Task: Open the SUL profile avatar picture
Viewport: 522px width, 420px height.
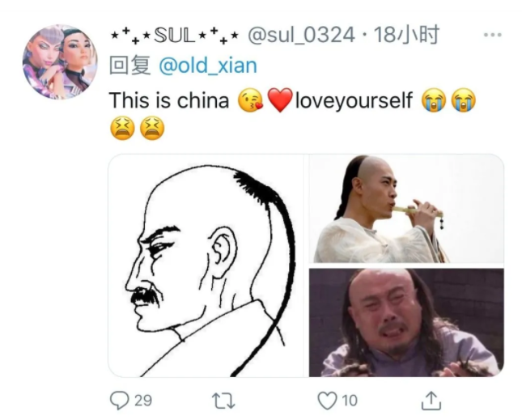Action: coord(60,62)
